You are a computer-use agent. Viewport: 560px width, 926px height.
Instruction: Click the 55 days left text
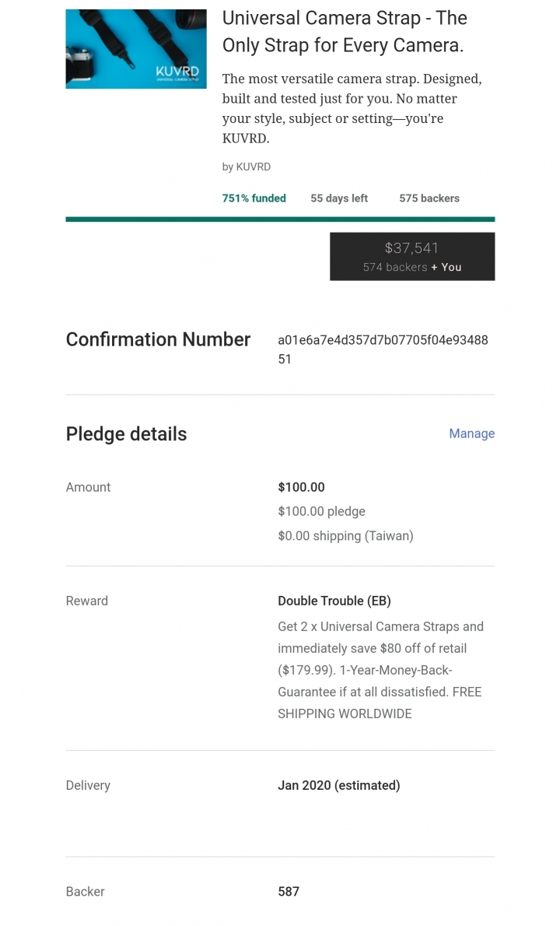click(339, 198)
